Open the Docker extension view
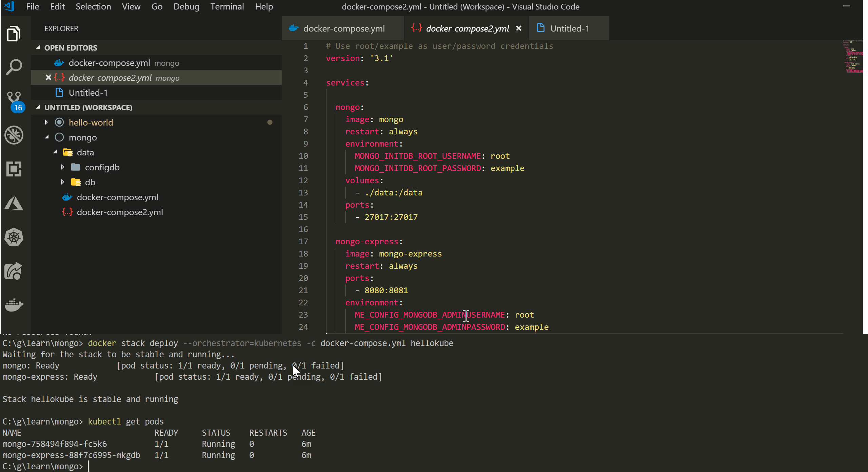This screenshot has height=472, width=868. click(14, 305)
